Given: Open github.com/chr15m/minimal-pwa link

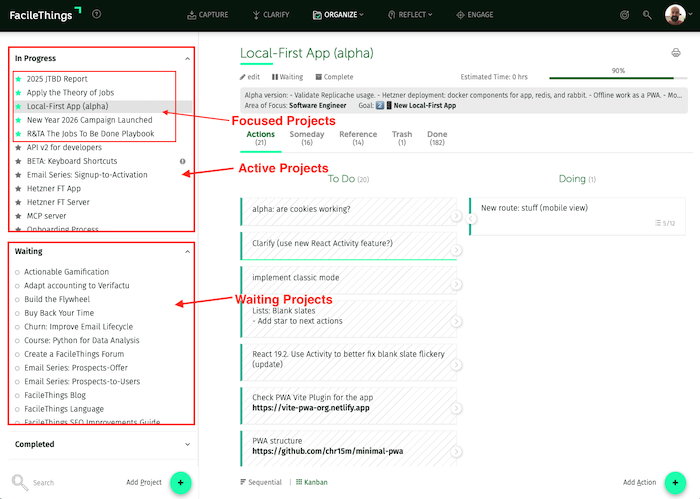Looking at the screenshot, I should pyautogui.click(x=328, y=451).
